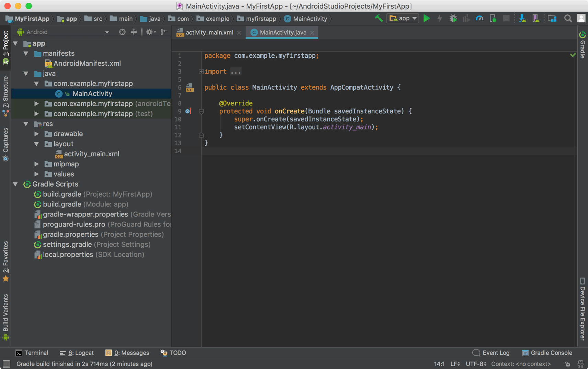Image resolution: width=588 pixels, height=369 pixels.
Task: Toggle tool window bars at bottom-left corner
Action: click(6, 364)
